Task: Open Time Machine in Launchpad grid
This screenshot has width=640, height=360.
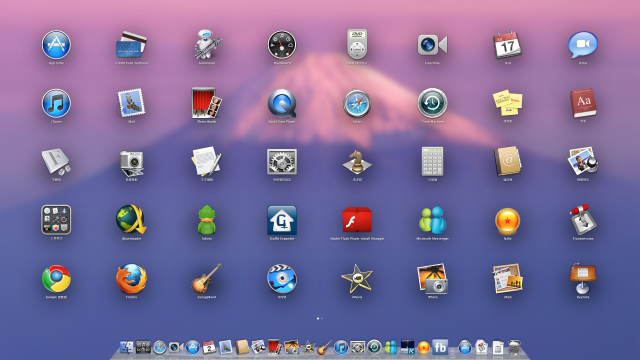Action: pyautogui.click(x=432, y=103)
